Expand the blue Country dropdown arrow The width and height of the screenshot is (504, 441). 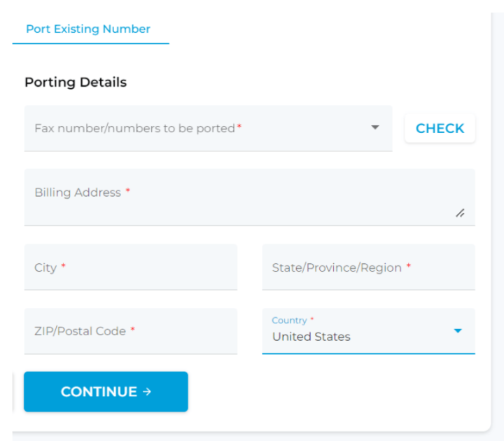[458, 330]
